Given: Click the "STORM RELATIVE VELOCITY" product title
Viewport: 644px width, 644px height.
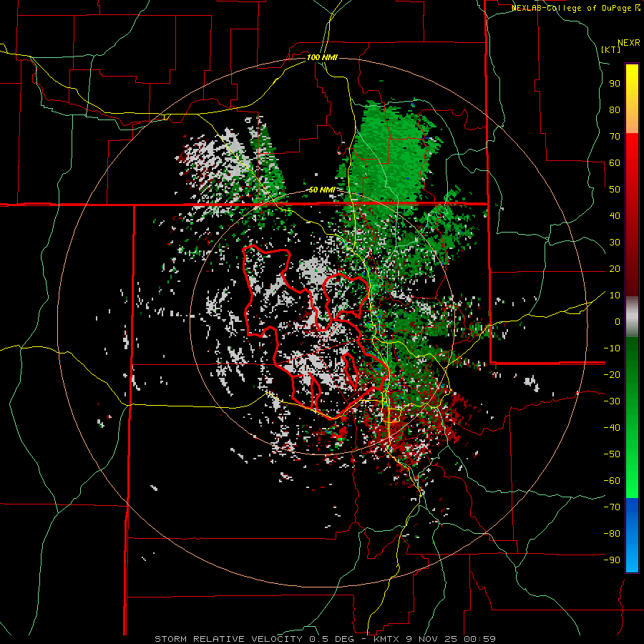Looking at the screenshot, I should point(228,639).
